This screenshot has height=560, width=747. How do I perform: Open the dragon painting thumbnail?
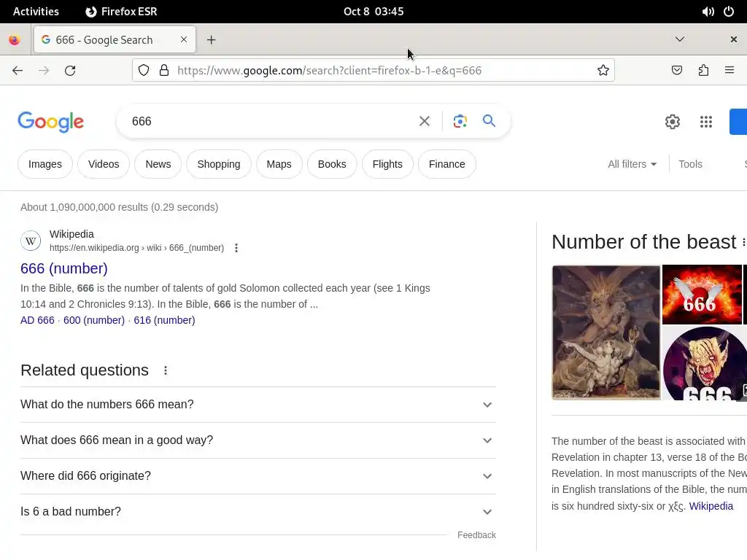606,332
